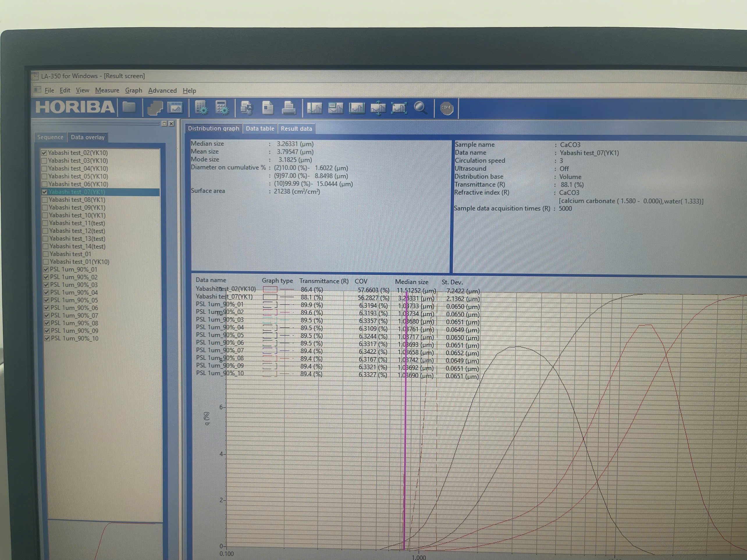Click the print icon in toolbar
Viewport: 747px width, 560px height.
click(x=289, y=108)
